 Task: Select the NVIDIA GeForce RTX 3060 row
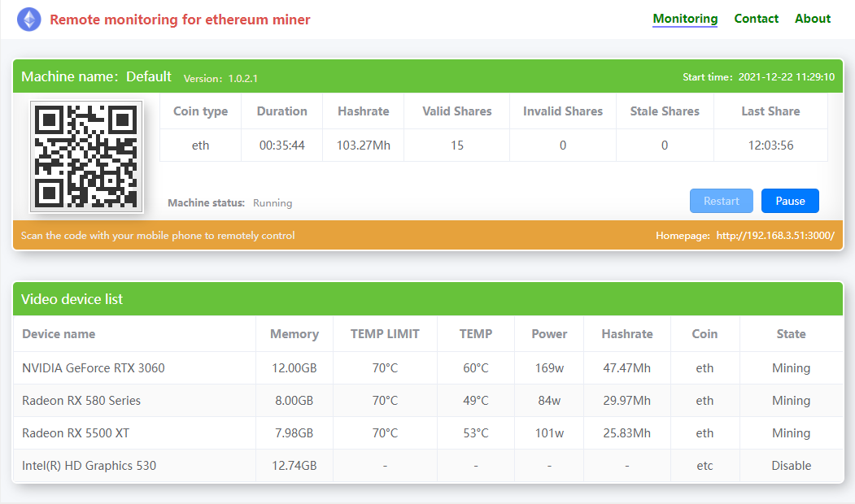428,367
